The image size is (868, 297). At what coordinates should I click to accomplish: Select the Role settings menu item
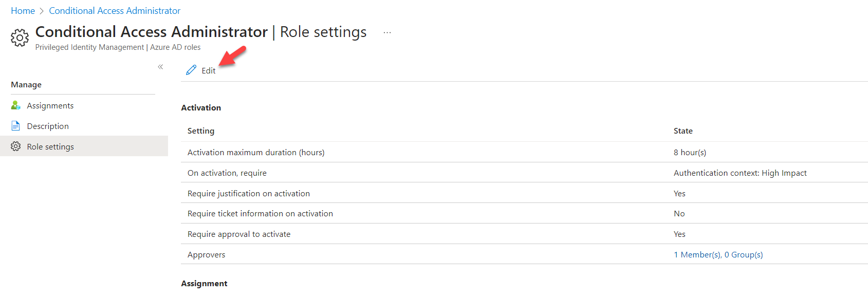[84, 146]
